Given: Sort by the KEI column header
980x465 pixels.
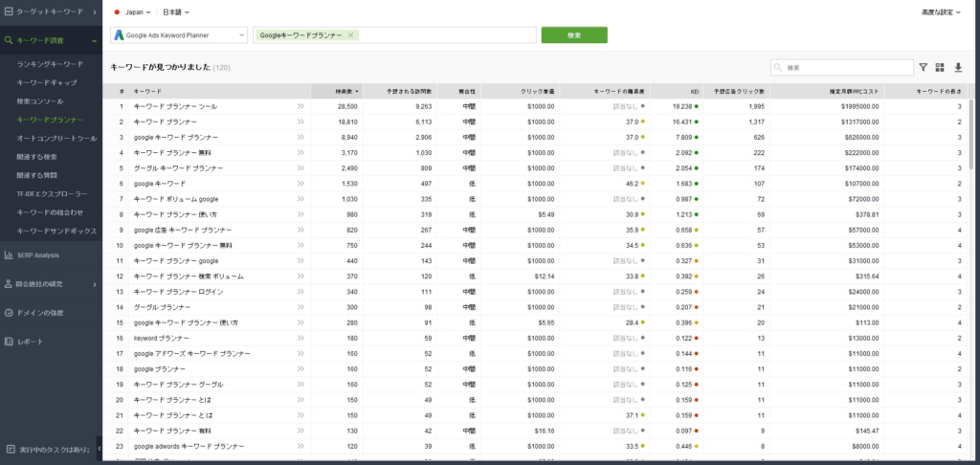Looking at the screenshot, I should (677, 91).
